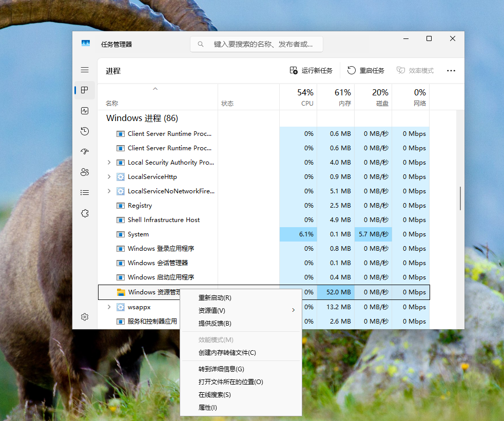Sort by the 20% 磁盘 column header
Viewport: 504px width, 421px height.
click(x=373, y=97)
